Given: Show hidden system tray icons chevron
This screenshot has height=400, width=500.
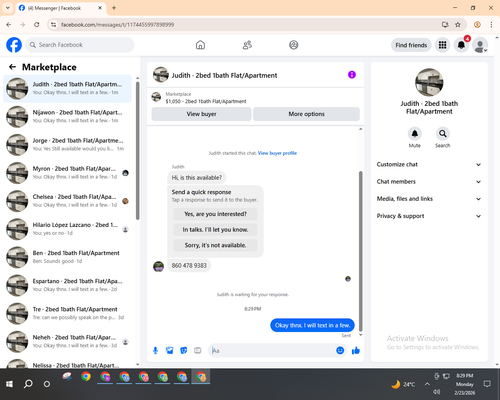Looking at the screenshot, I should [427, 384].
